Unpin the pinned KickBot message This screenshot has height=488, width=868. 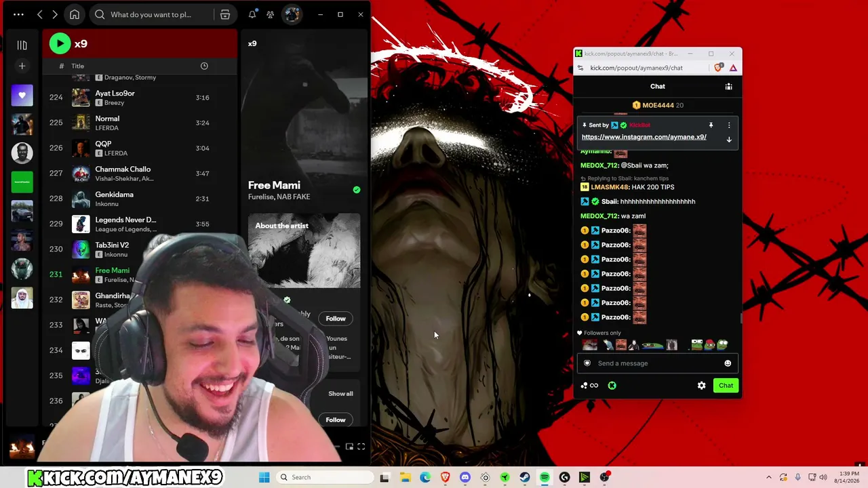pyautogui.click(x=711, y=125)
